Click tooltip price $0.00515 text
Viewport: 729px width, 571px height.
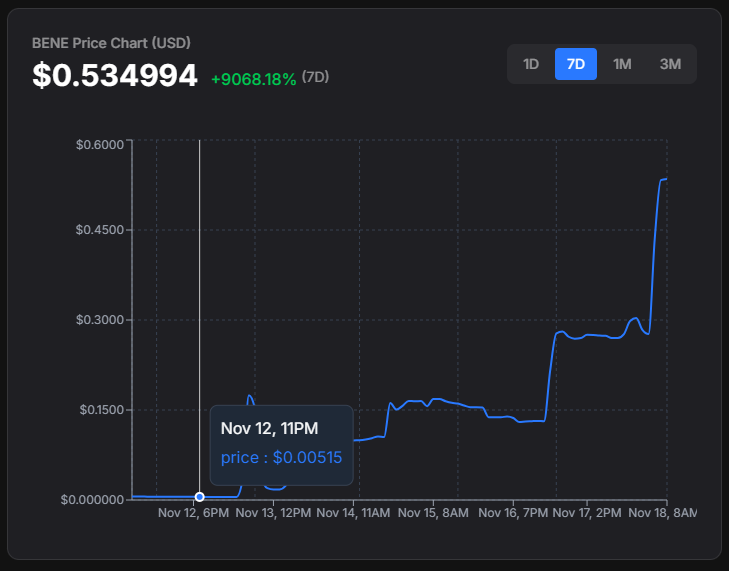[x=281, y=458]
